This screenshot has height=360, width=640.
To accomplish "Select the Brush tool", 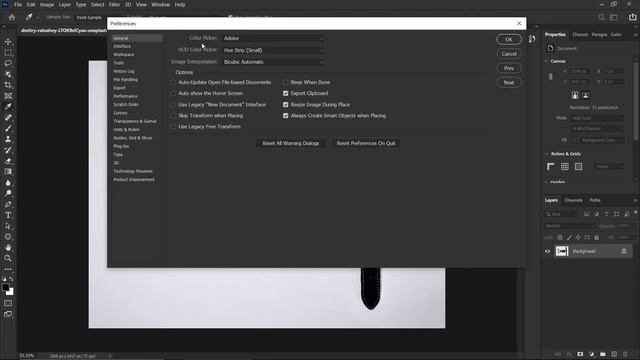I will (x=8, y=128).
